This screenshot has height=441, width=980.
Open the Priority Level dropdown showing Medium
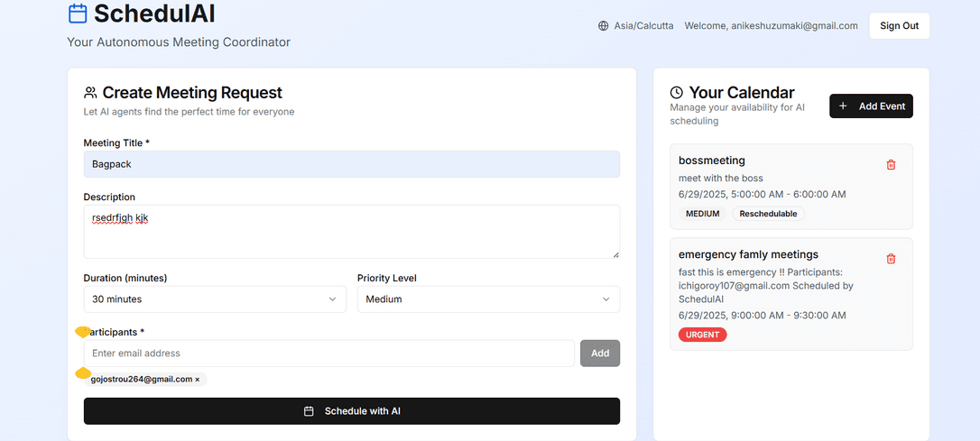pos(487,299)
